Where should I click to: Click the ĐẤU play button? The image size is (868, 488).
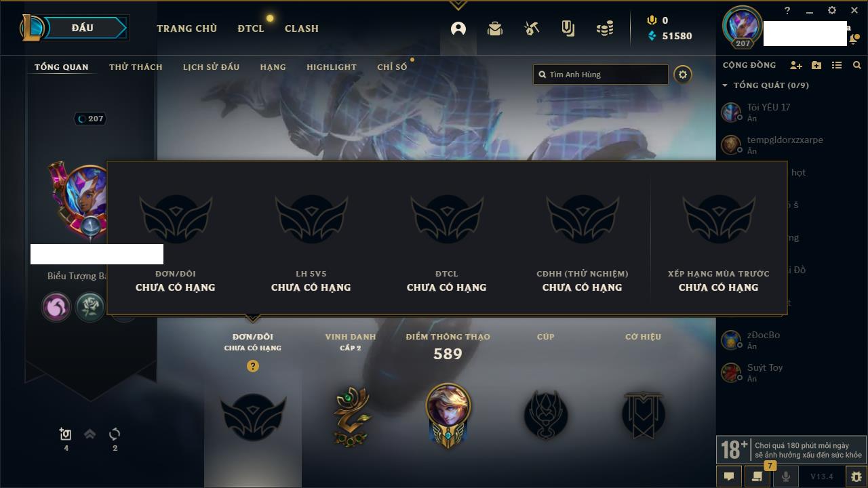83,28
